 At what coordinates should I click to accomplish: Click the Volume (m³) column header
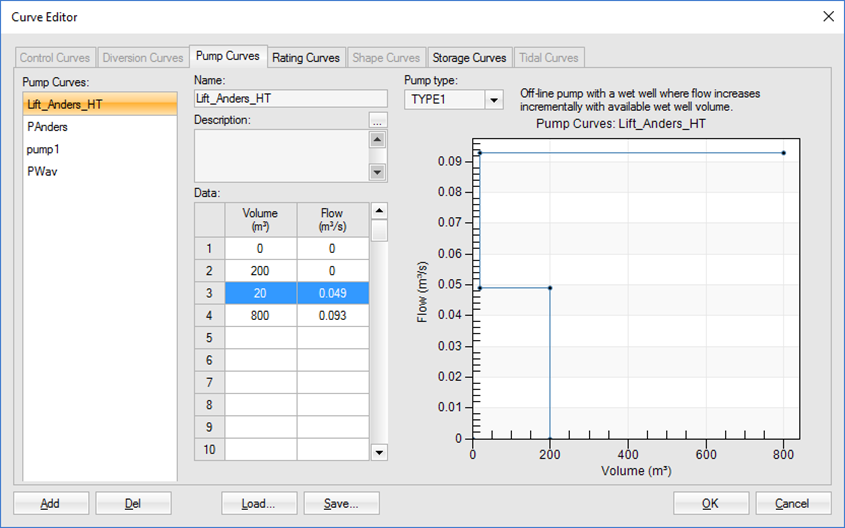tap(261, 220)
